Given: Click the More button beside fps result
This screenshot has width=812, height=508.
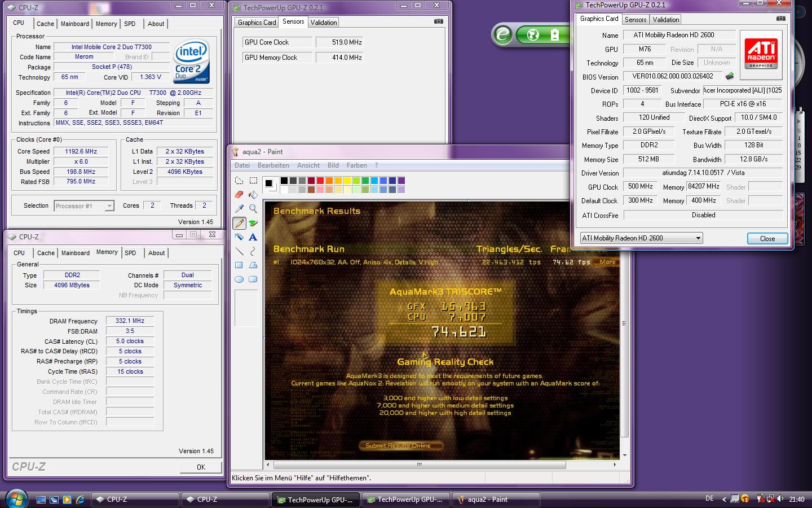Looking at the screenshot, I should (607, 262).
